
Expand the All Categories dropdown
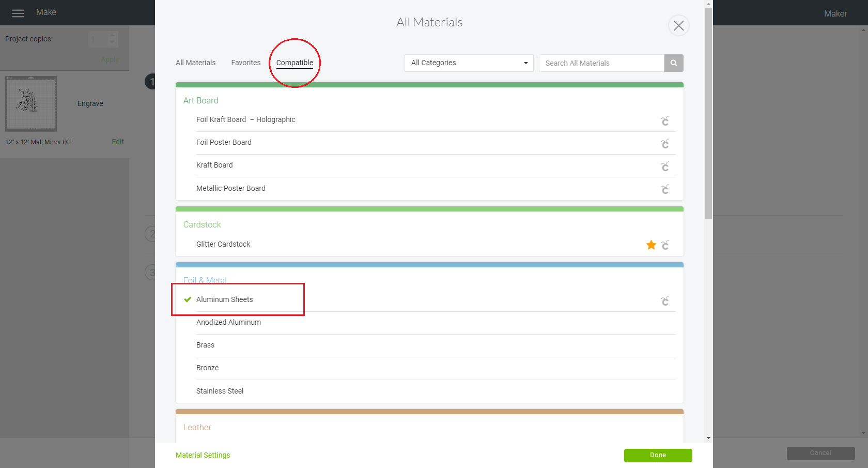click(469, 63)
